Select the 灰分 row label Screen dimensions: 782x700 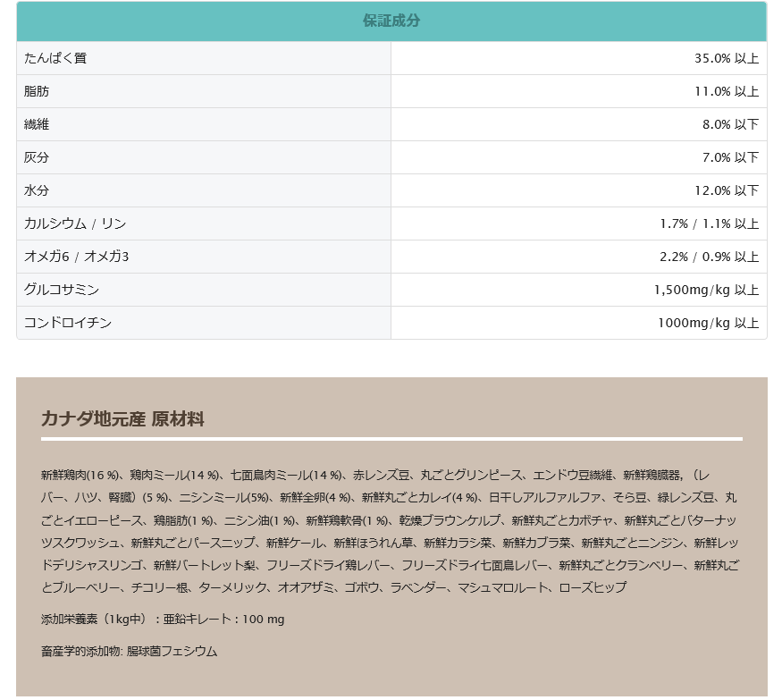click(37, 157)
